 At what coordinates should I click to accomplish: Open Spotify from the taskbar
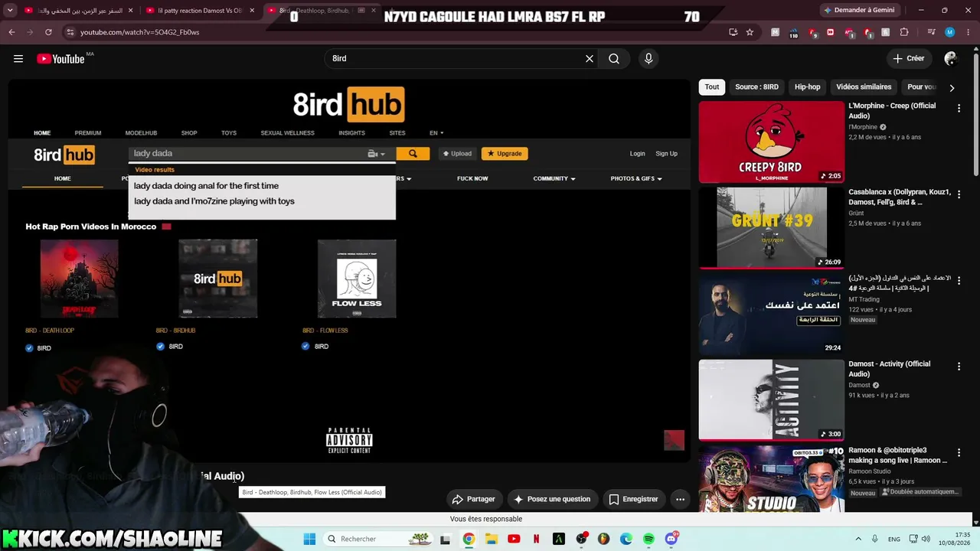pos(648,539)
